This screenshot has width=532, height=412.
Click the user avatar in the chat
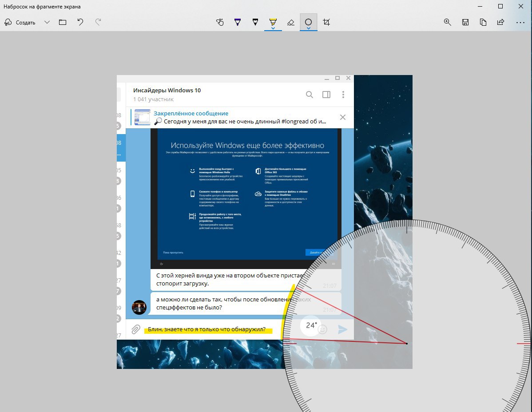point(139,307)
